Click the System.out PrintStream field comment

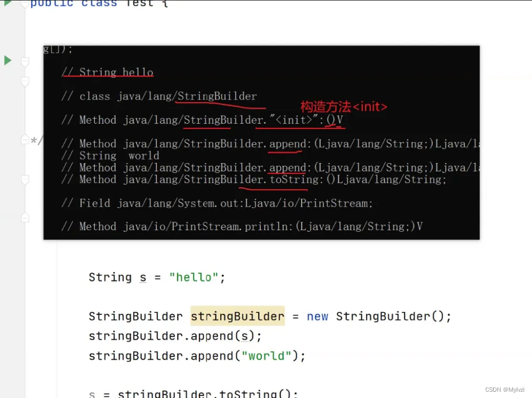click(217, 203)
